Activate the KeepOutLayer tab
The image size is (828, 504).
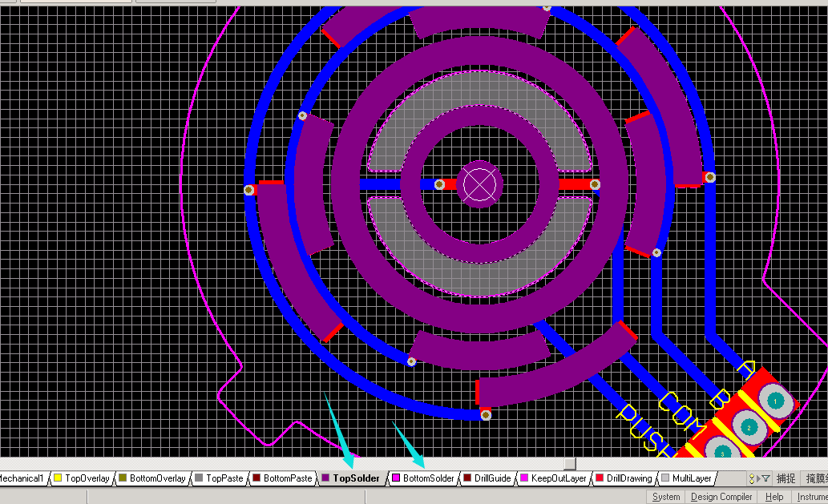click(559, 478)
